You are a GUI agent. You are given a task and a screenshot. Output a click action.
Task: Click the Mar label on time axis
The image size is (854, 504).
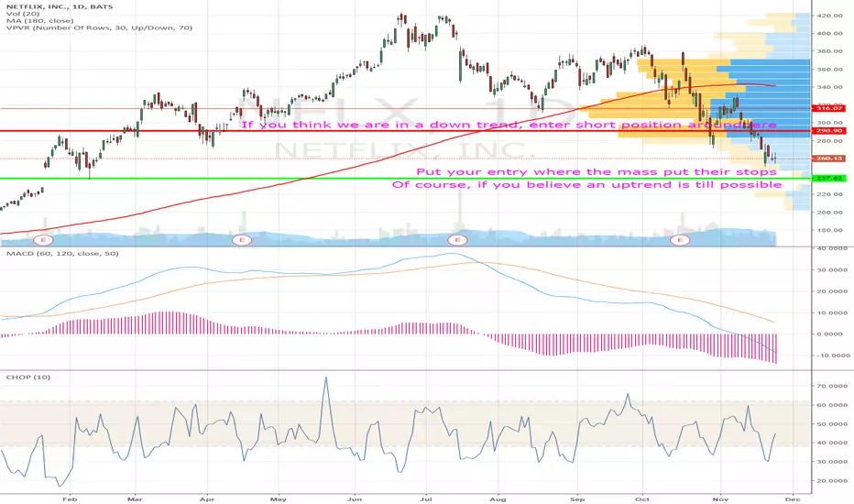pos(135,499)
